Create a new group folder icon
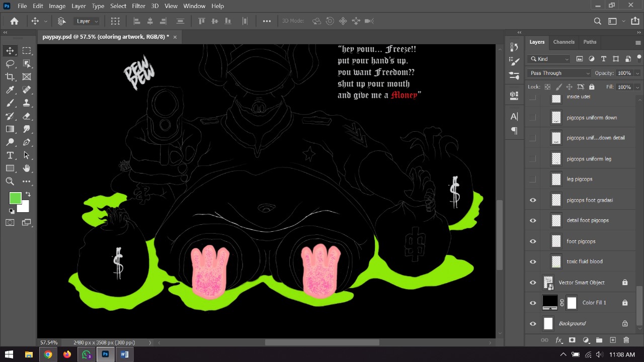The width and height of the screenshot is (644, 362). 599,340
